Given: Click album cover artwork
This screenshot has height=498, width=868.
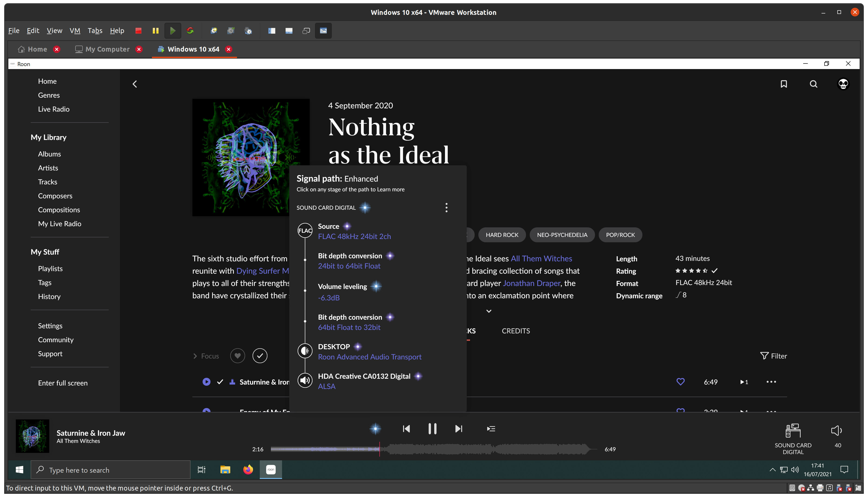Looking at the screenshot, I should tap(251, 158).
